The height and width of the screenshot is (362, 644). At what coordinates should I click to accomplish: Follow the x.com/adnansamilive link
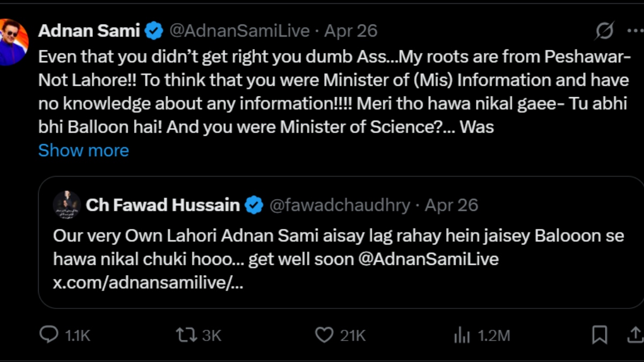click(148, 283)
